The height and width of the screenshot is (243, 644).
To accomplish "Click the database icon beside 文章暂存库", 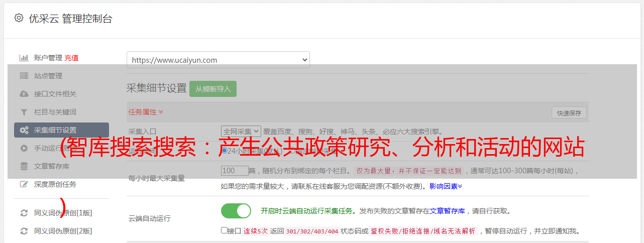I will [x=24, y=166].
